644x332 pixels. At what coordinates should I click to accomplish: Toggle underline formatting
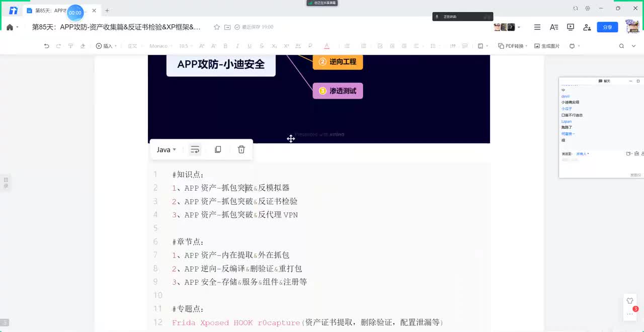click(x=250, y=46)
